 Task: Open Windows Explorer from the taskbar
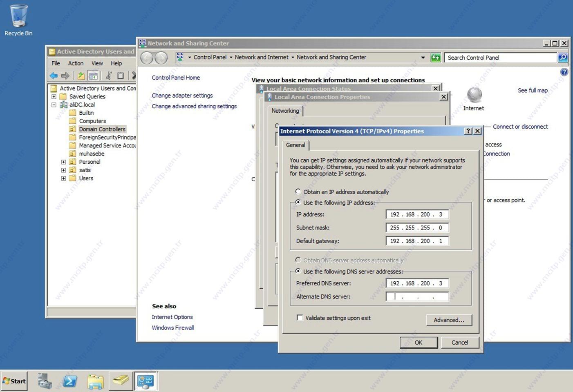(x=95, y=381)
